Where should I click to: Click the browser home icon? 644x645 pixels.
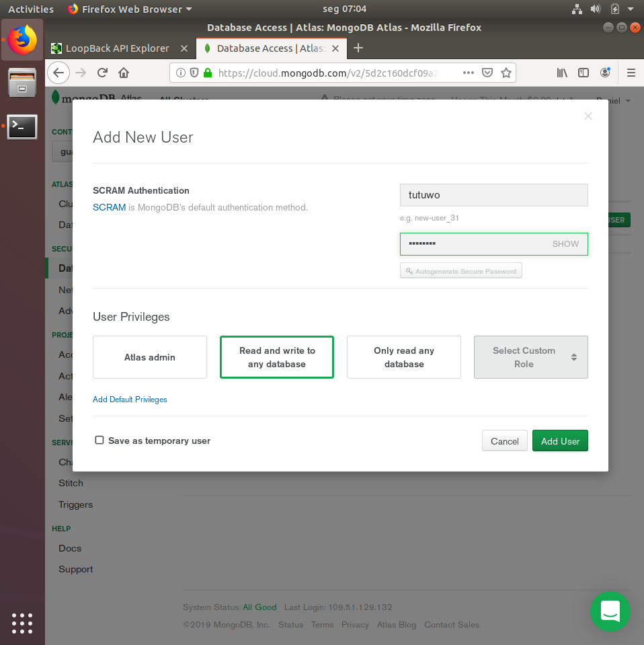click(124, 72)
